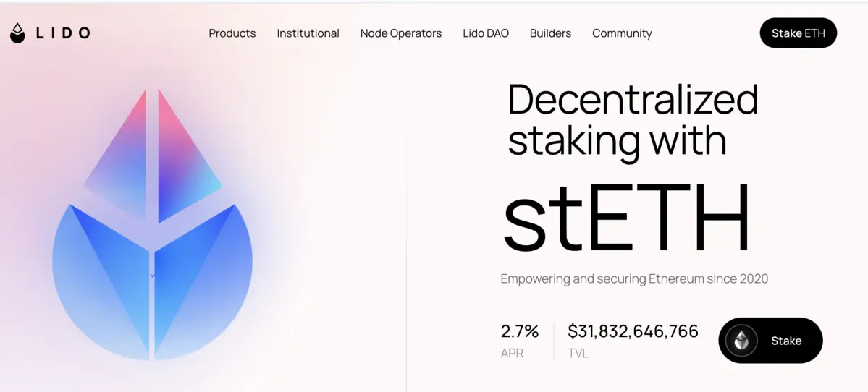
Task: Open the Institutional nav item
Action: [308, 33]
